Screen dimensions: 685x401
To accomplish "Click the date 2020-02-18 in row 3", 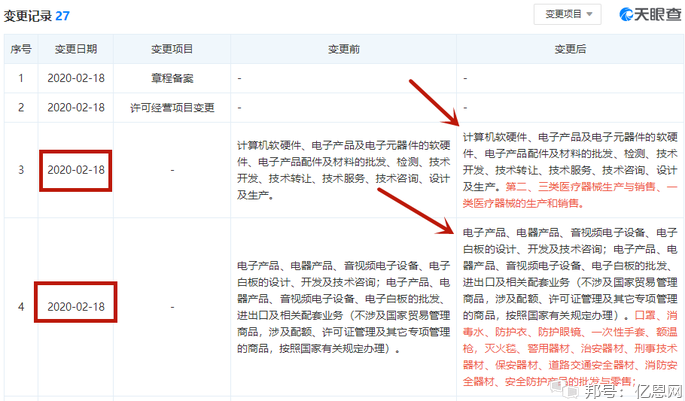I will point(76,170).
